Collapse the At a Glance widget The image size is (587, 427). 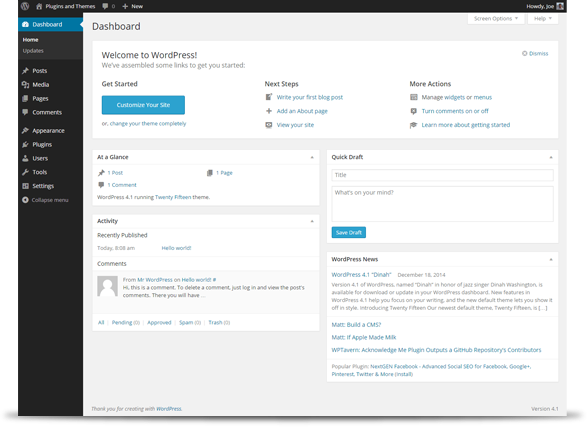(312, 157)
